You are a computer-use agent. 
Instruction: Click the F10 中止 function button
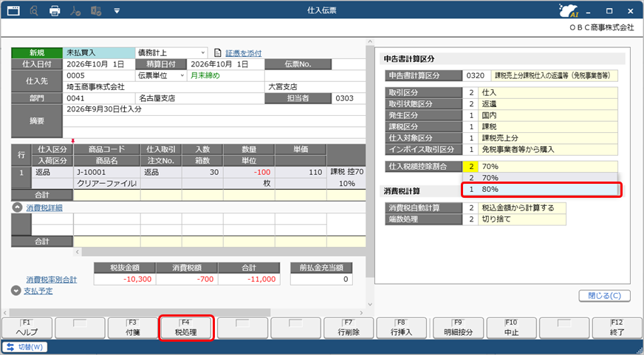click(x=511, y=328)
